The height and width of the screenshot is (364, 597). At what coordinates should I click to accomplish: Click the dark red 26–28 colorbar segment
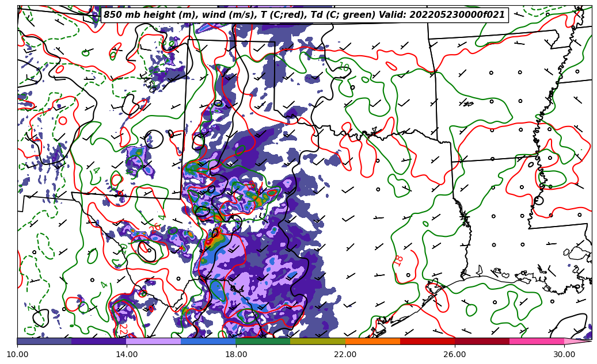tap(482, 341)
